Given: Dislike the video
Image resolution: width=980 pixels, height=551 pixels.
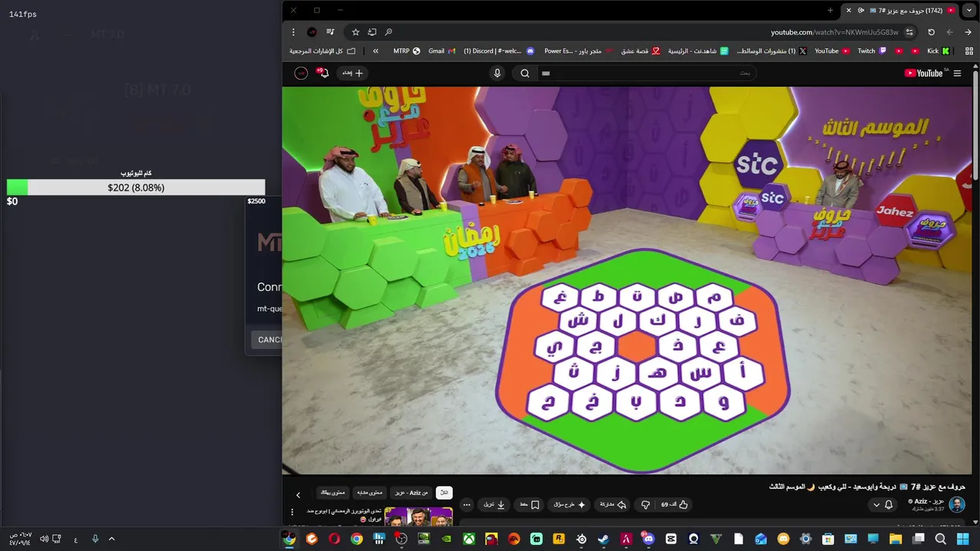Looking at the screenshot, I should pos(645,504).
